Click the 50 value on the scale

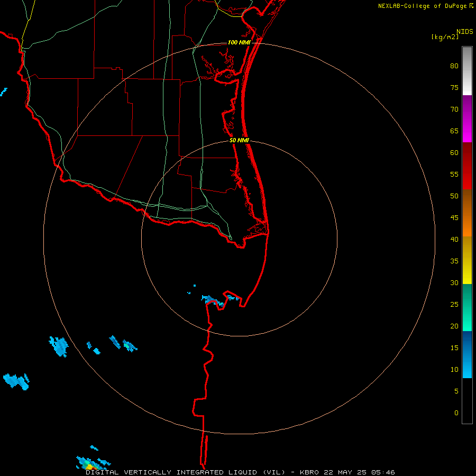click(x=454, y=196)
